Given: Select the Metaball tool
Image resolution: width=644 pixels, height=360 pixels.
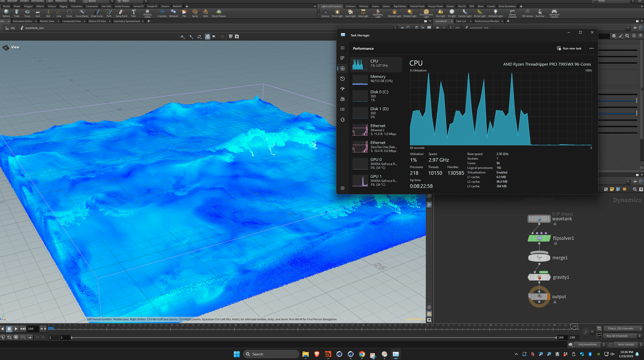Looking at the screenshot, I should [x=174, y=13].
